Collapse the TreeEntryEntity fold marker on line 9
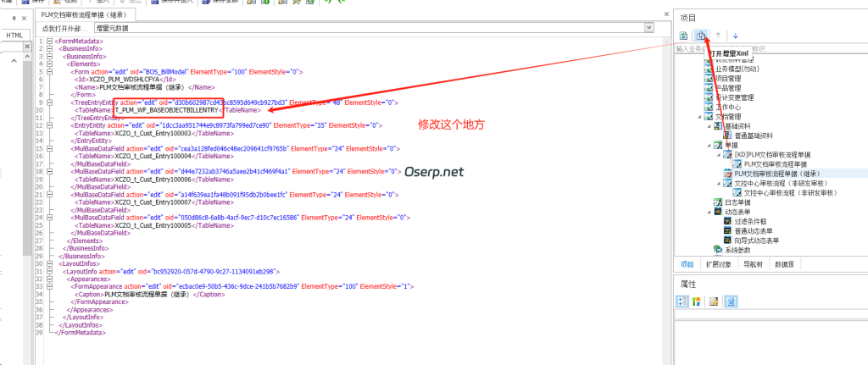 click(49, 102)
